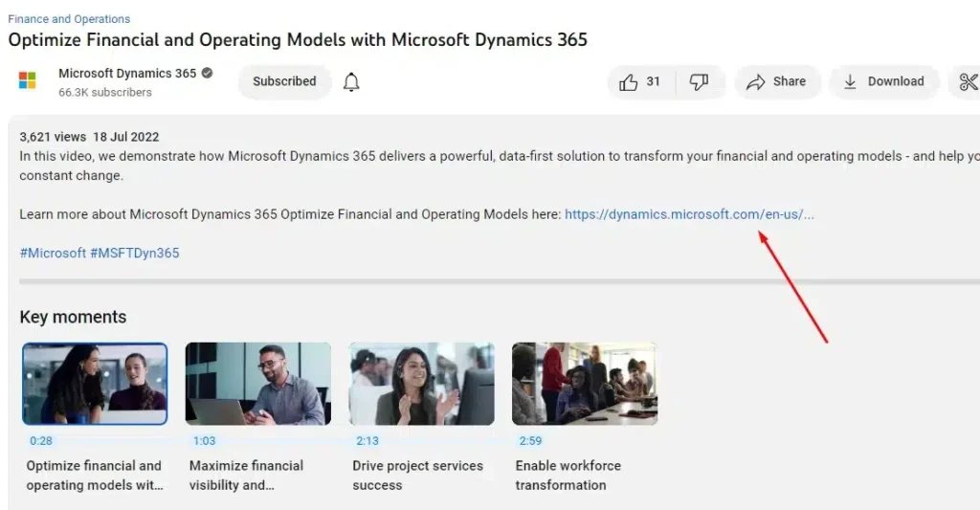
Task: Share the video using Share button
Action: pos(776,82)
